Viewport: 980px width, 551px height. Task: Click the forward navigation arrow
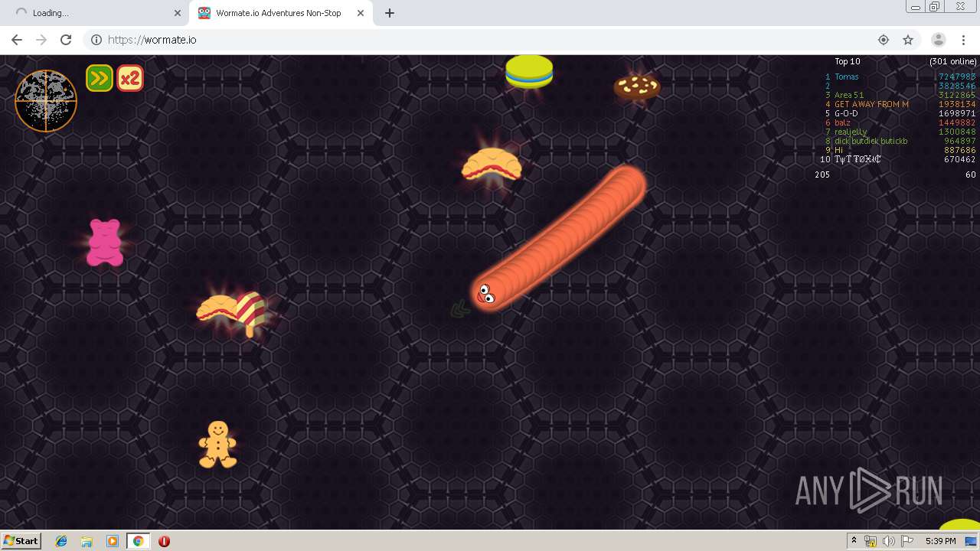point(41,40)
